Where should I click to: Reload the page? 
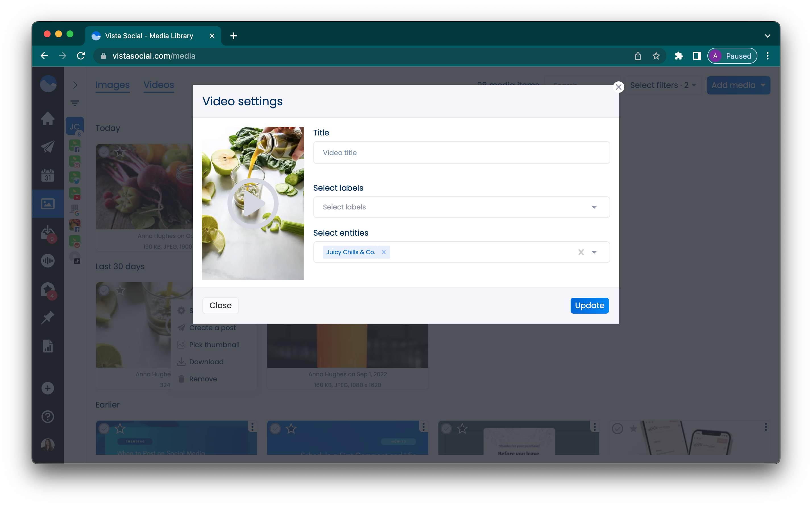pos(81,56)
